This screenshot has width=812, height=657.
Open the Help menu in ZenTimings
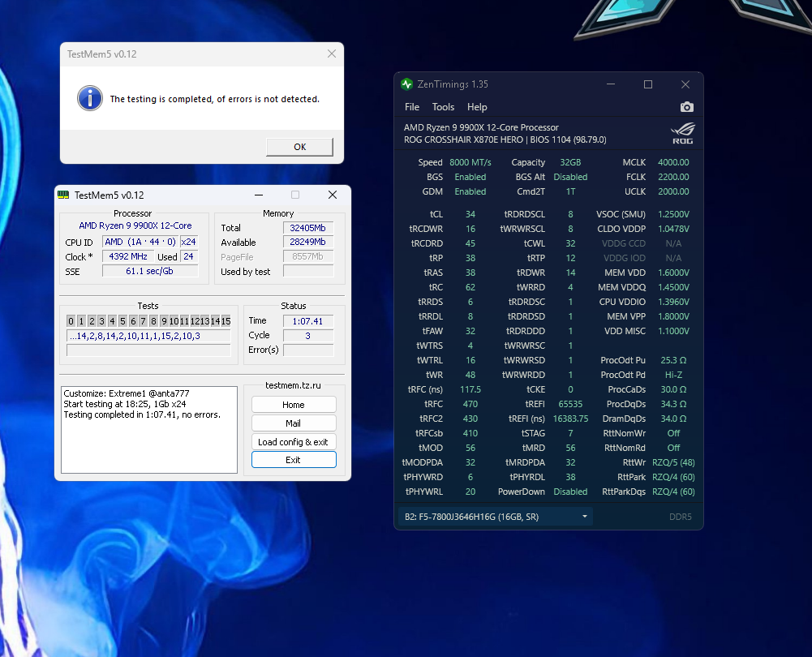(477, 107)
